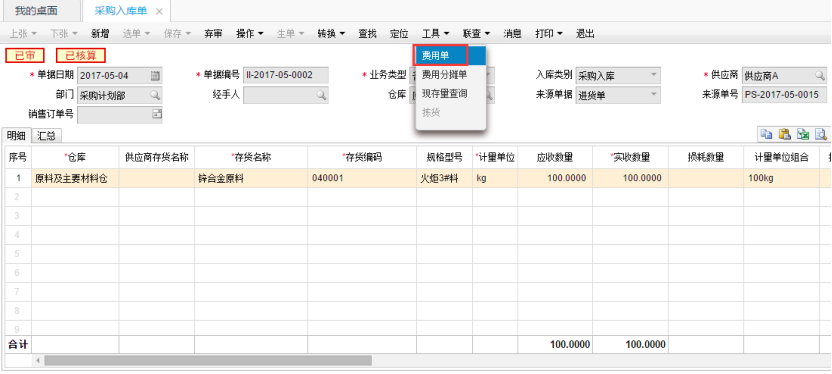Click the 计量单位组合 column header
The image size is (832, 374).
tap(782, 157)
